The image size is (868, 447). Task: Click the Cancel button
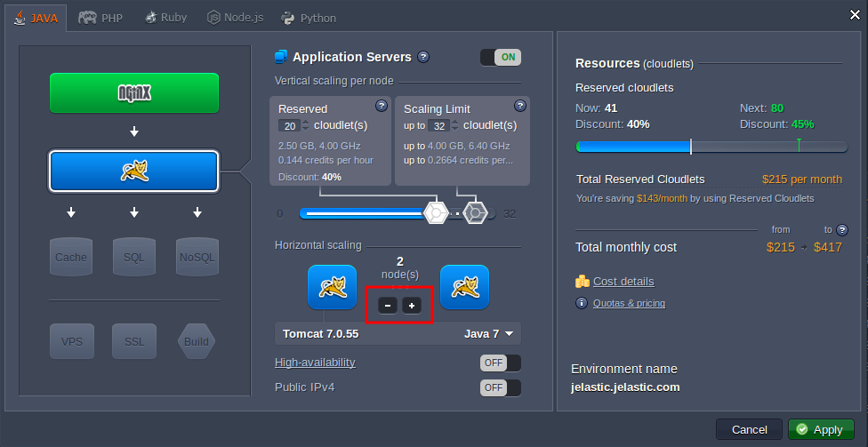[749, 429]
